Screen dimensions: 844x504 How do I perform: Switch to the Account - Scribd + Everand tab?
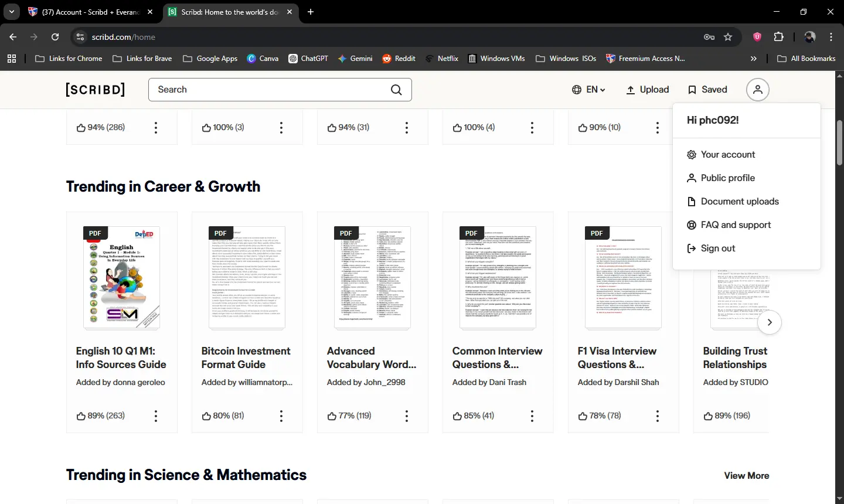tap(91, 12)
